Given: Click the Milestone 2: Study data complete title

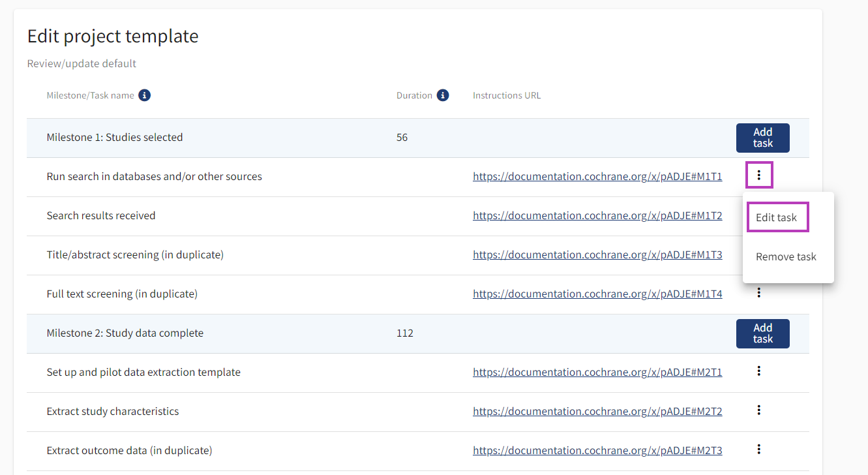Looking at the screenshot, I should 125,333.
